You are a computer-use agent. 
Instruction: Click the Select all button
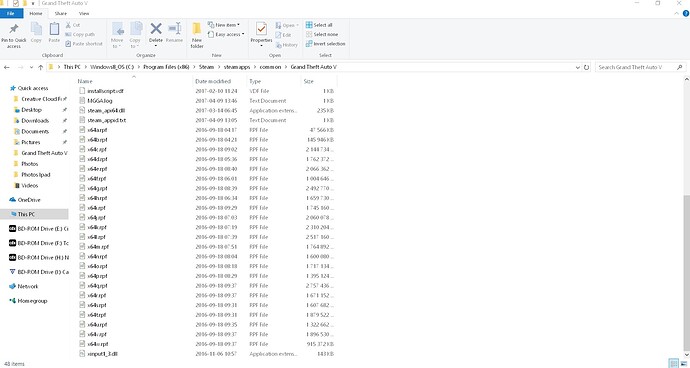pyautogui.click(x=319, y=25)
